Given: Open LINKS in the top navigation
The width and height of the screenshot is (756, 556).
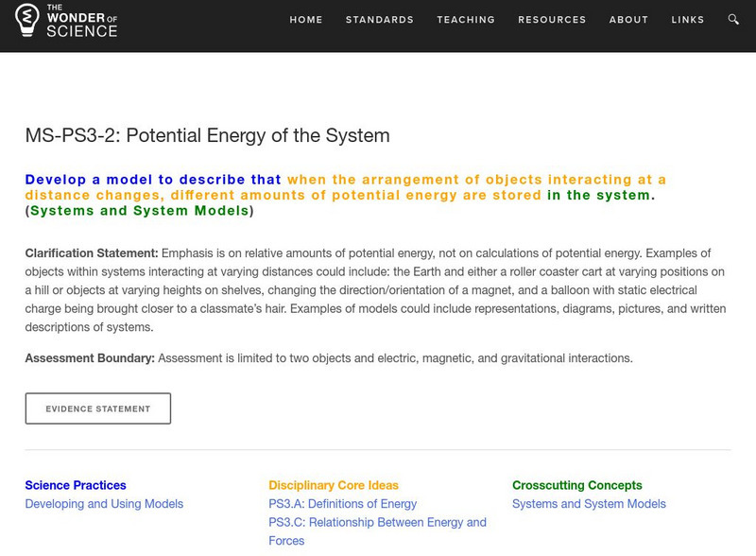Looking at the screenshot, I should tap(687, 20).
